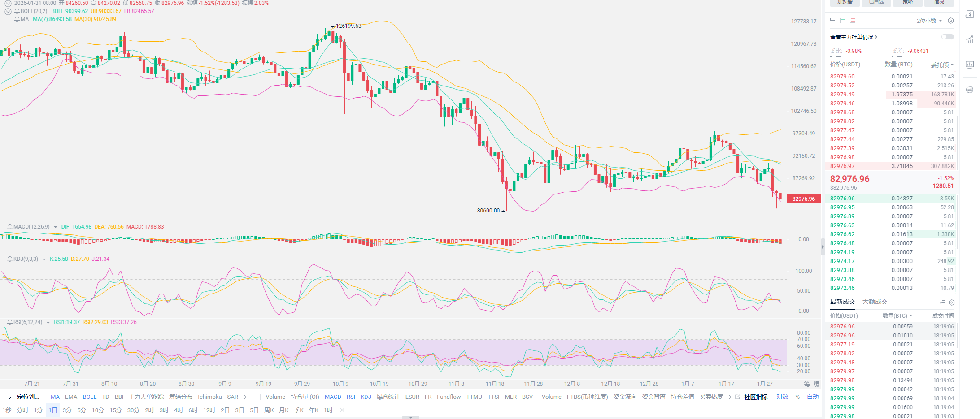
Task: Toggle 自动 auto scale option
Action: pyautogui.click(x=813, y=397)
